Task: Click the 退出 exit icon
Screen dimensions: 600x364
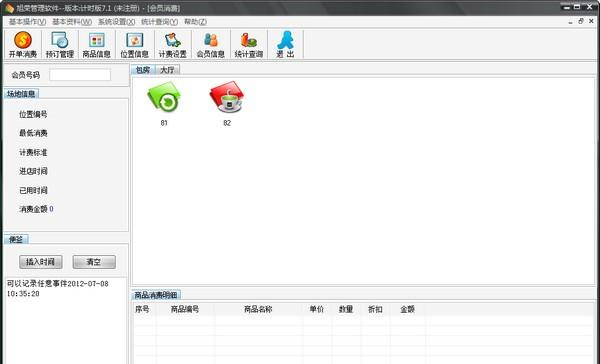Action: 285,45
